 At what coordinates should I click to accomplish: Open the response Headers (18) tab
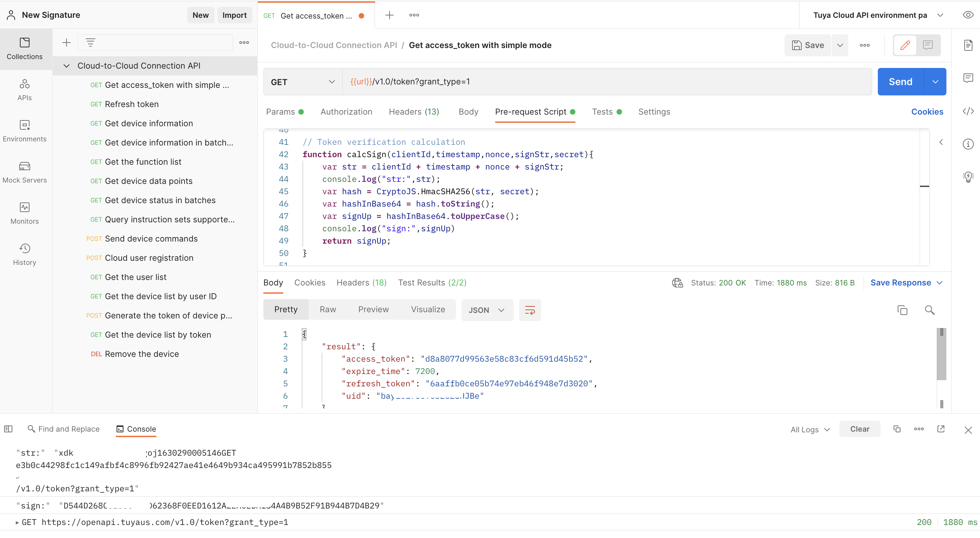(361, 283)
